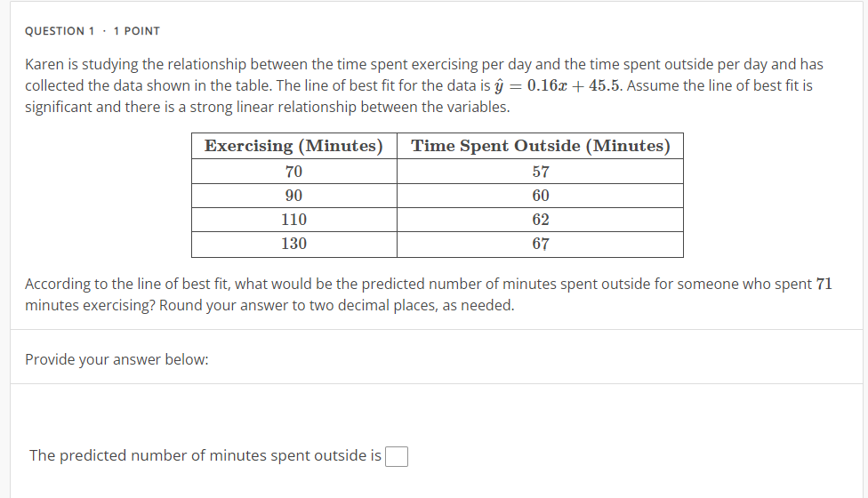This screenshot has width=868, height=498.
Task: Click the answer input box
Action: [x=398, y=456]
